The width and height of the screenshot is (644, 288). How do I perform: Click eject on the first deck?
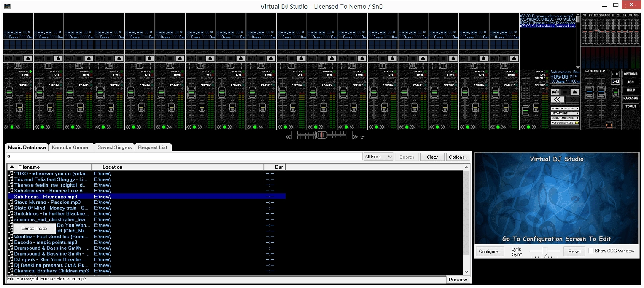[28, 58]
